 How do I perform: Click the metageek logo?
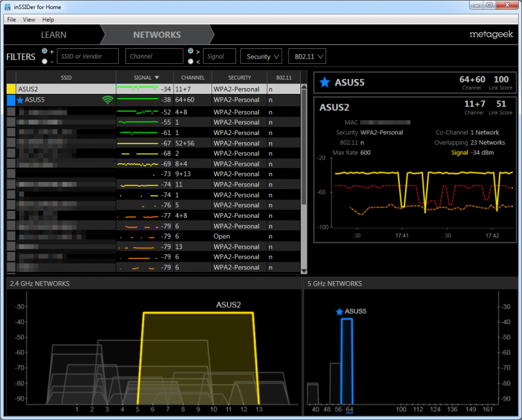491,35
